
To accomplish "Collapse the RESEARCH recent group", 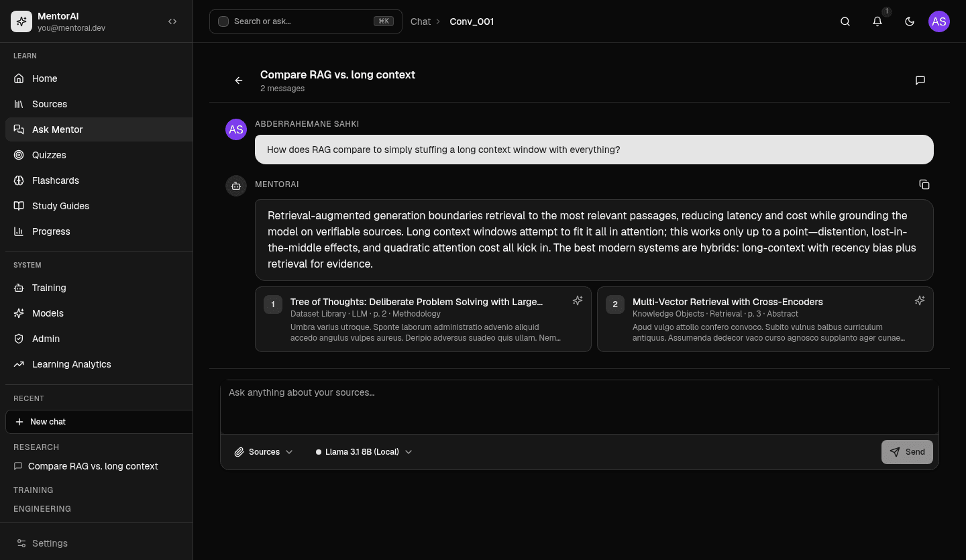I will pyautogui.click(x=36, y=447).
